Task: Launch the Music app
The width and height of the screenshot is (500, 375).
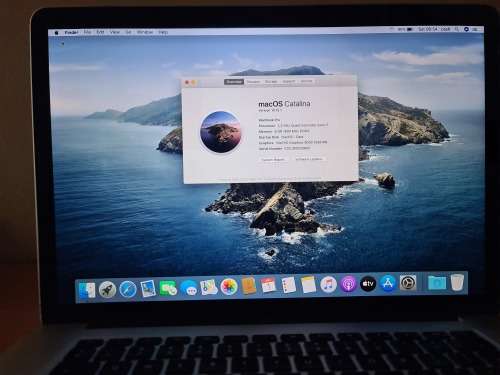Action: click(328, 284)
